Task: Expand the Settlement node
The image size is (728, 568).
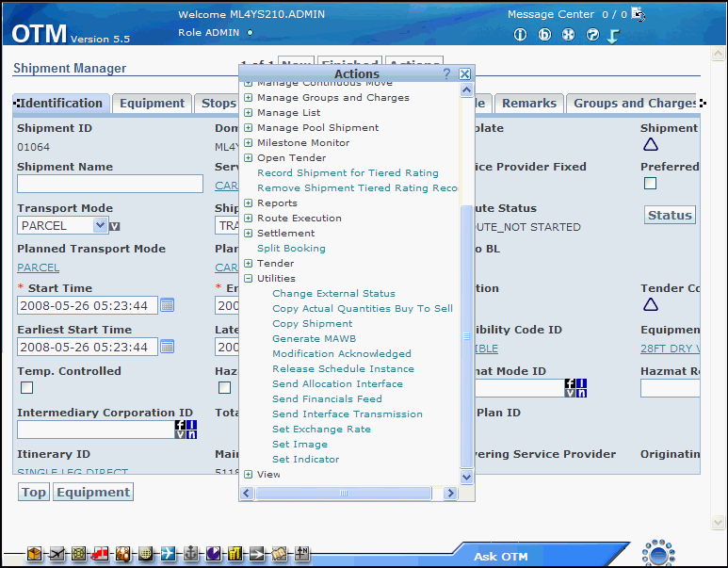Action: point(249,234)
